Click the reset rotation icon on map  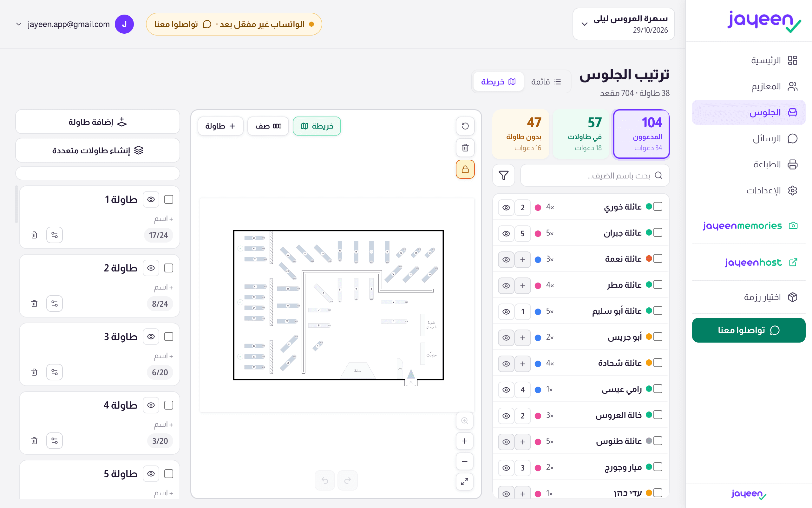[465, 126]
